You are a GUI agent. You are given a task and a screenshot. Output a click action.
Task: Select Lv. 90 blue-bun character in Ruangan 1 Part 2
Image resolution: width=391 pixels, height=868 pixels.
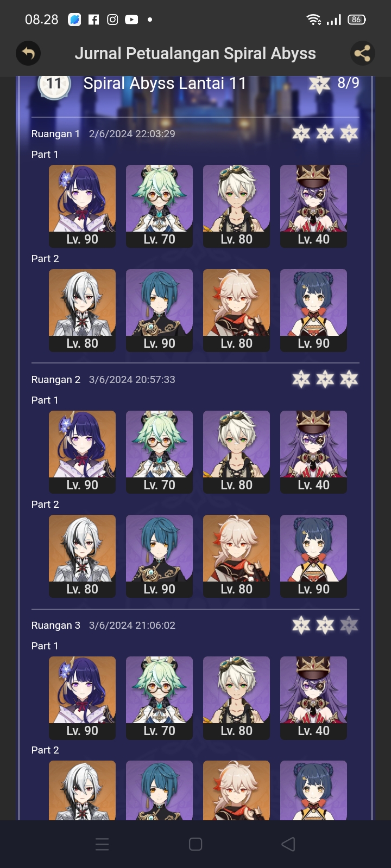314,310
